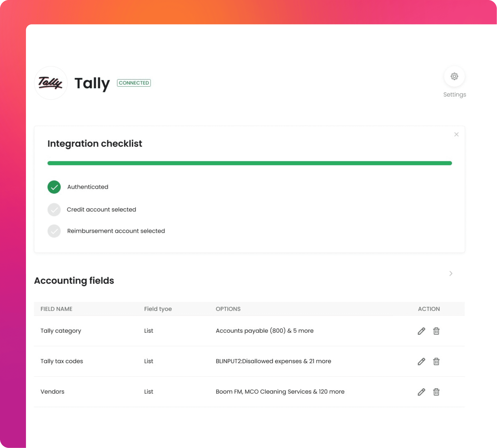Select the OPTIONS column header
Screen dimensions: 497x448
(x=228, y=309)
